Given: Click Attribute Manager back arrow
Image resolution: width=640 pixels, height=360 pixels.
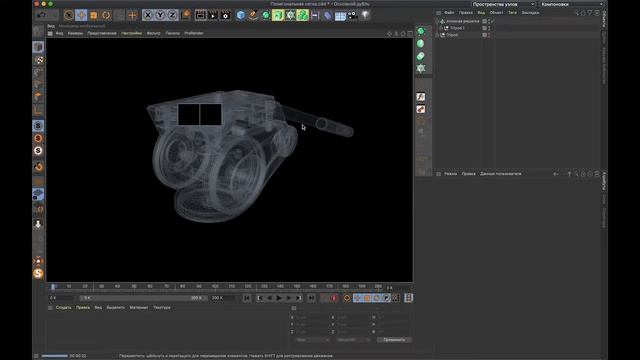Looking at the screenshot, I should point(556,174).
